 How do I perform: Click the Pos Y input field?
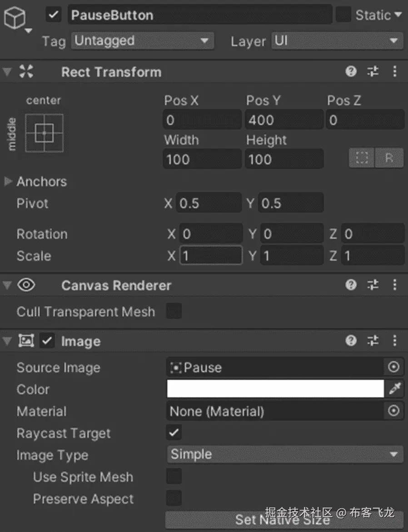click(x=284, y=120)
